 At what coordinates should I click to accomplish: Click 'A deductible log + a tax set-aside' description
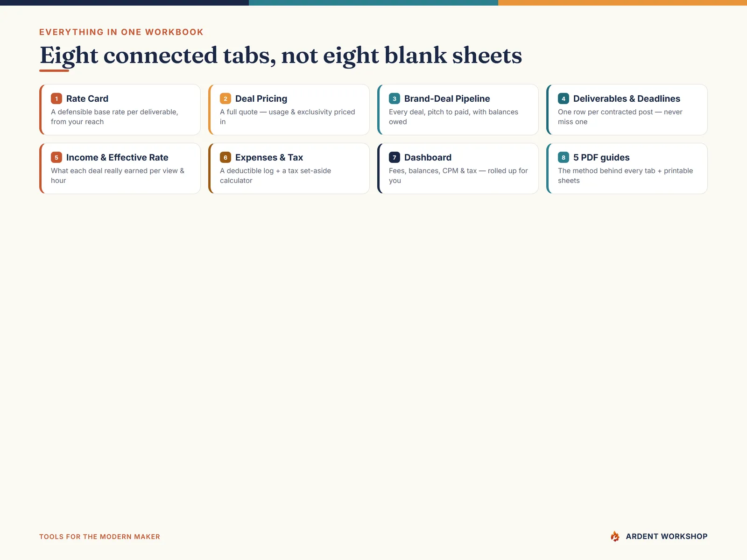point(275,175)
